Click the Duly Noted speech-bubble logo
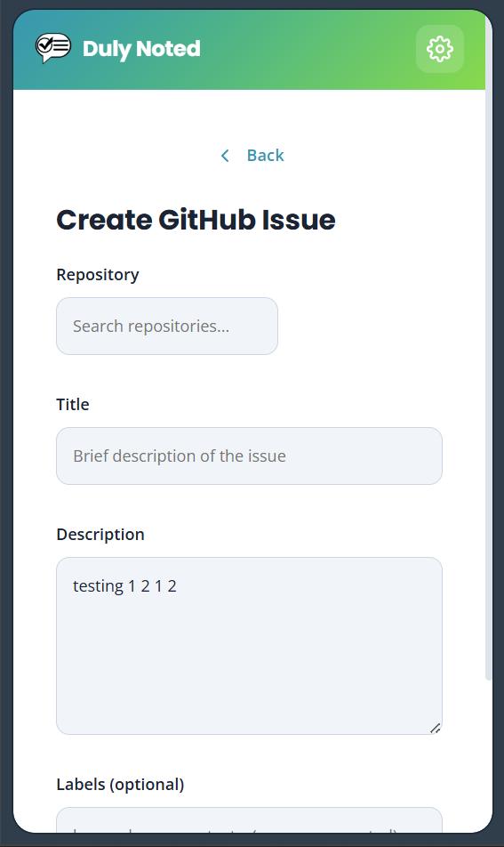Image resolution: width=504 pixels, height=847 pixels. [52, 49]
